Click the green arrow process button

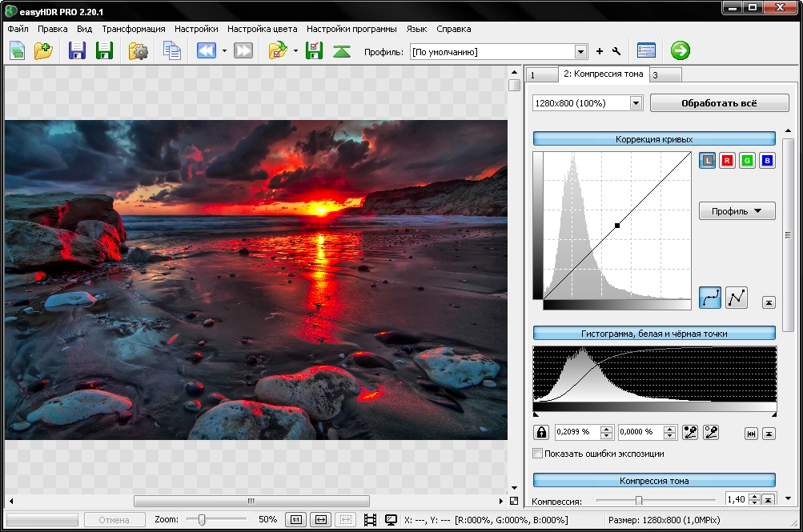pyautogui.click(x=681, y=51)
